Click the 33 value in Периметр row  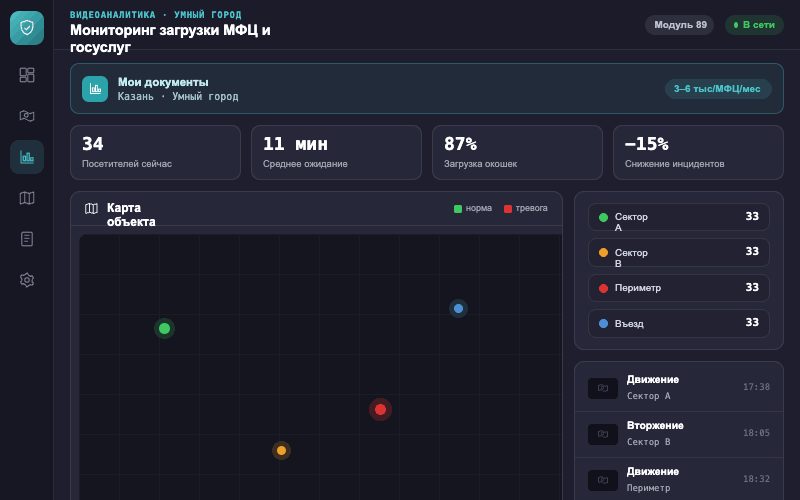[752, 287]
